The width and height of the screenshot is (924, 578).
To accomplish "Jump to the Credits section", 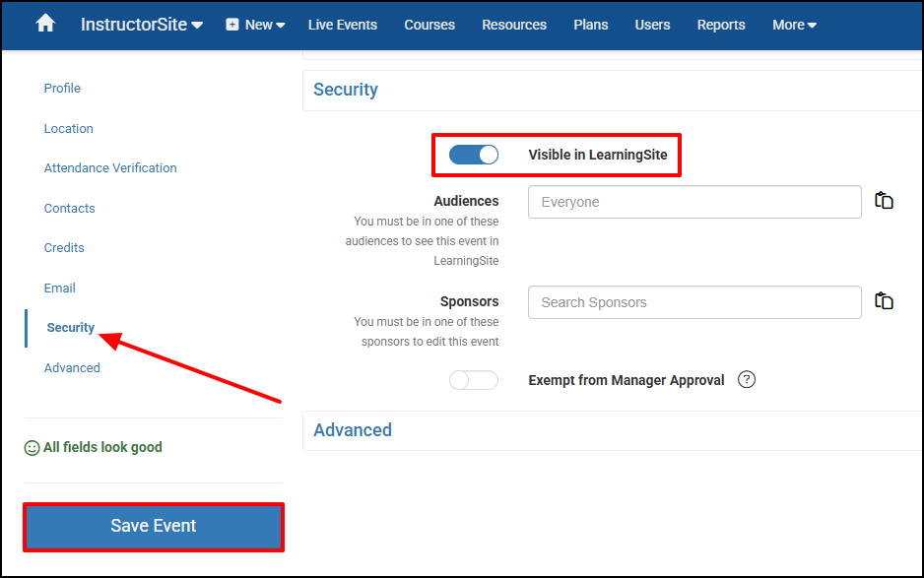I will (x=64, y=247).
